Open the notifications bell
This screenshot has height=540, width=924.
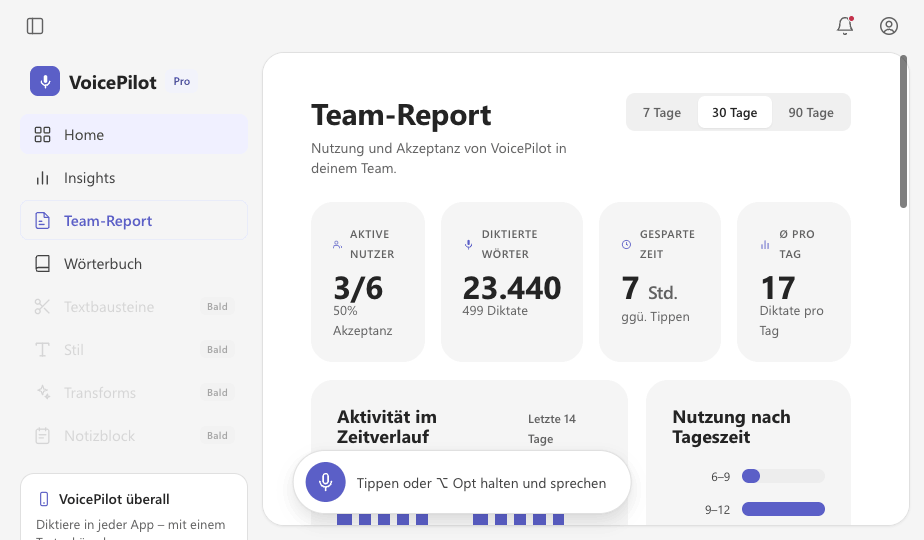(x=845, y=26)
